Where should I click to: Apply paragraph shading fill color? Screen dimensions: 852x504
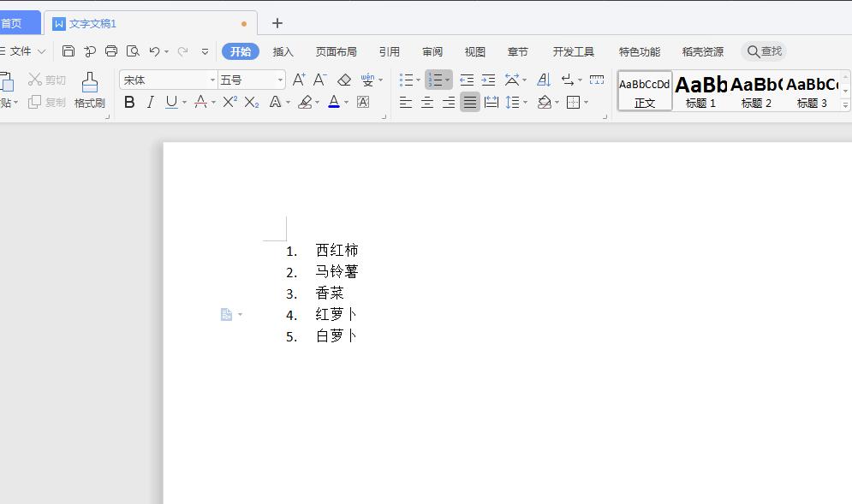tap(545, 102)
